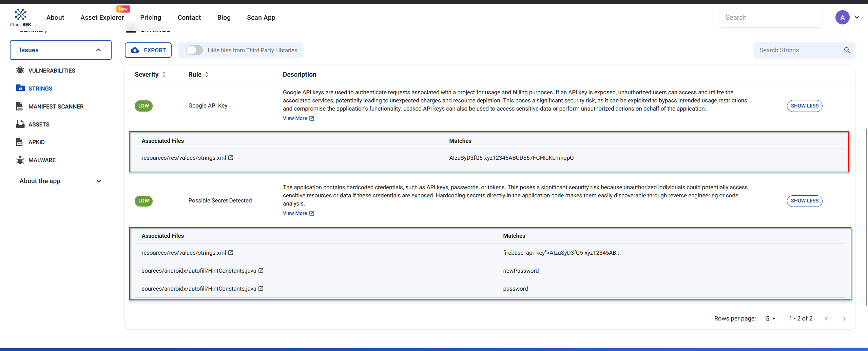
Task: Click the EXPORT button
Action: point(148,50)
